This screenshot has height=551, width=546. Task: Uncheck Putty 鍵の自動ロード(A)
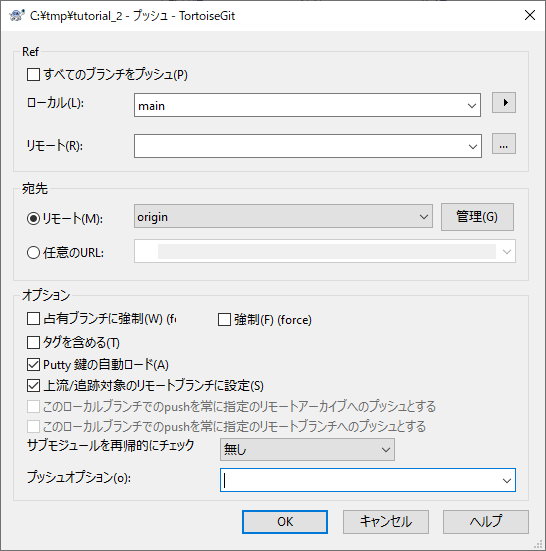(33, 365)
